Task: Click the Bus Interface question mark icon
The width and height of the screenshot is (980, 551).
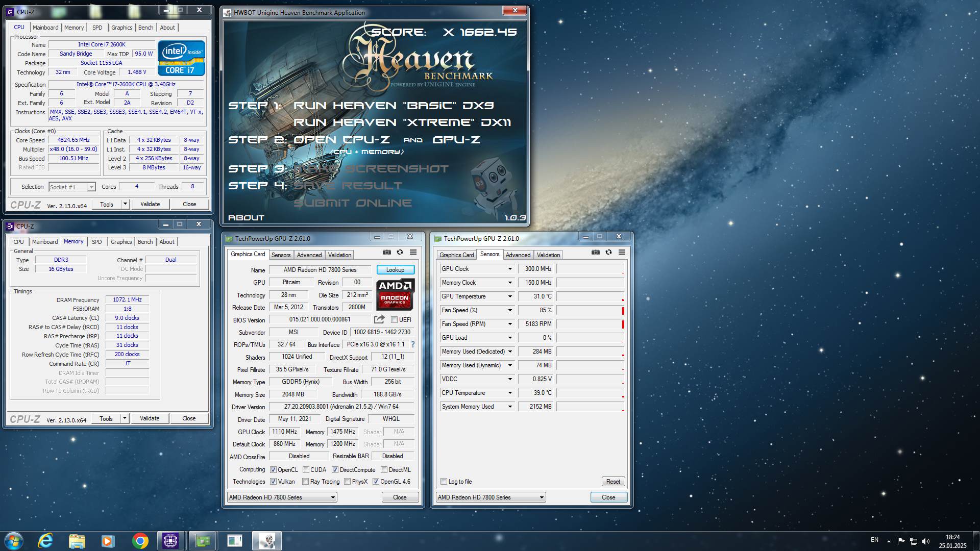Action: click(413, 344)
